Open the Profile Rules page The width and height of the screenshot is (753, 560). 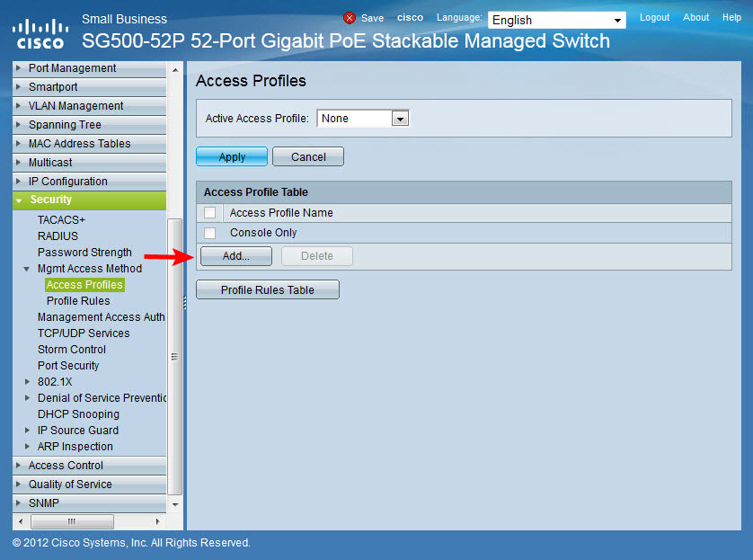click(x=78, y=301)
